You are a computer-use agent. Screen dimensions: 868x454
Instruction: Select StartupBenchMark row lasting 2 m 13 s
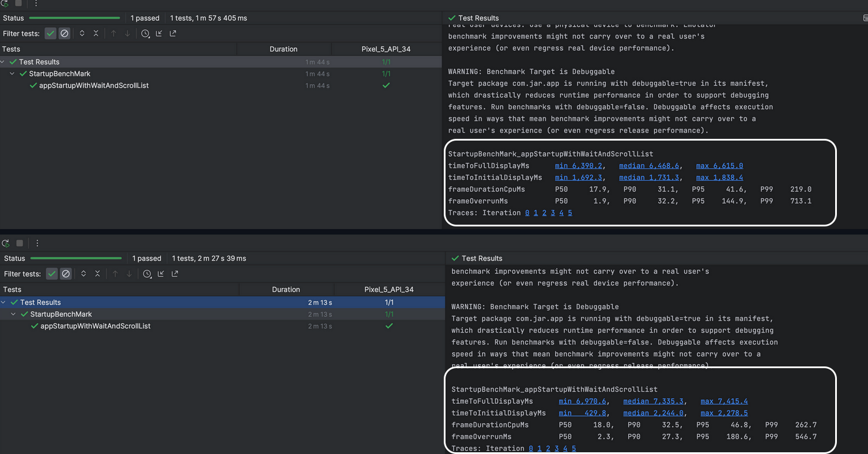222,314
